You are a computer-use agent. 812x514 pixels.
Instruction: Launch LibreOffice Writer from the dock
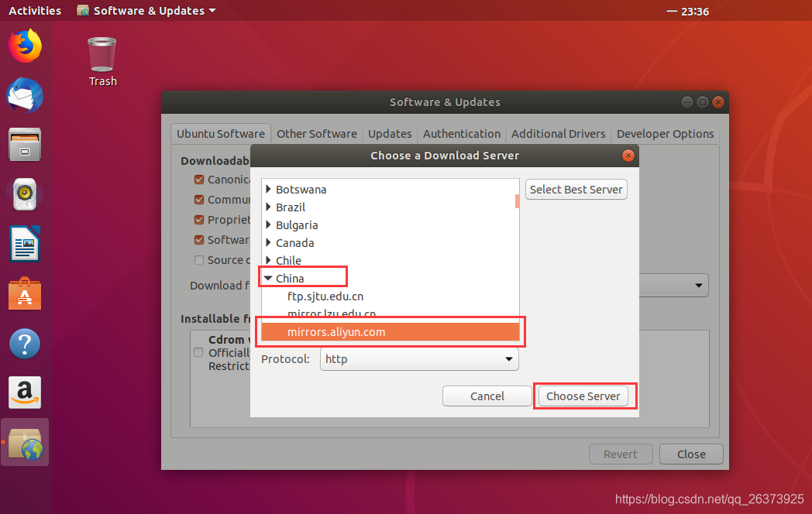[24, 244]
